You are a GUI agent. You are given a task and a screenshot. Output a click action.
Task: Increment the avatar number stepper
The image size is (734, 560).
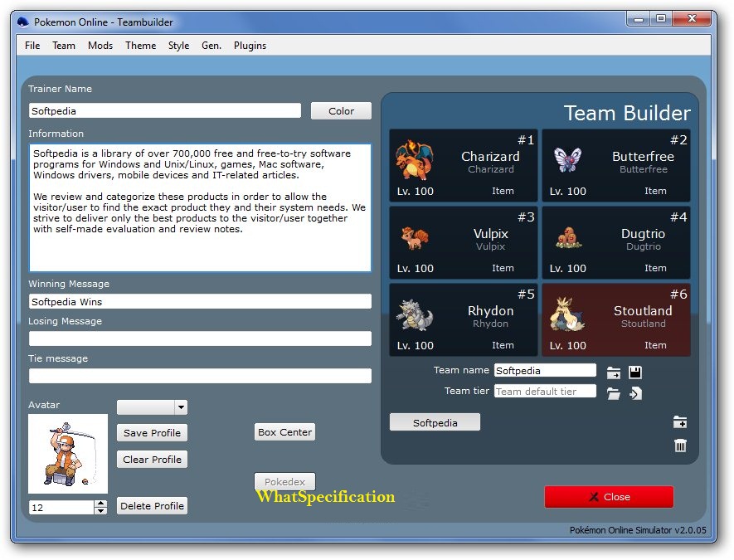pos(101,502)
